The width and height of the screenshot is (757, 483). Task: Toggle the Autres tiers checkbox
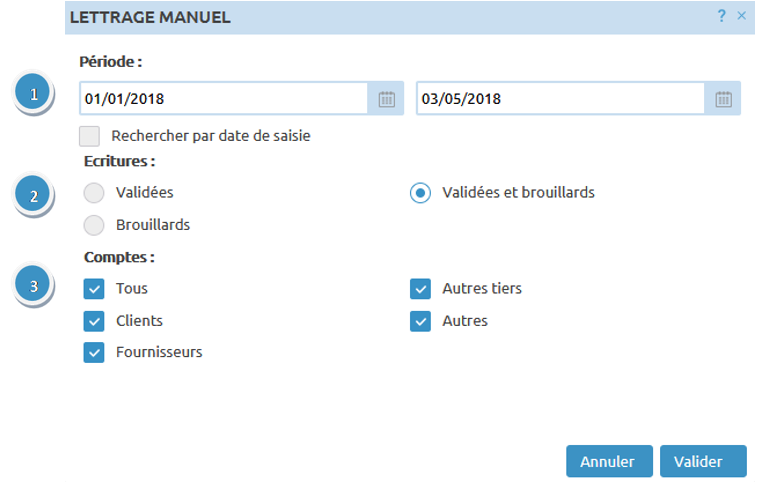point(421,289)
